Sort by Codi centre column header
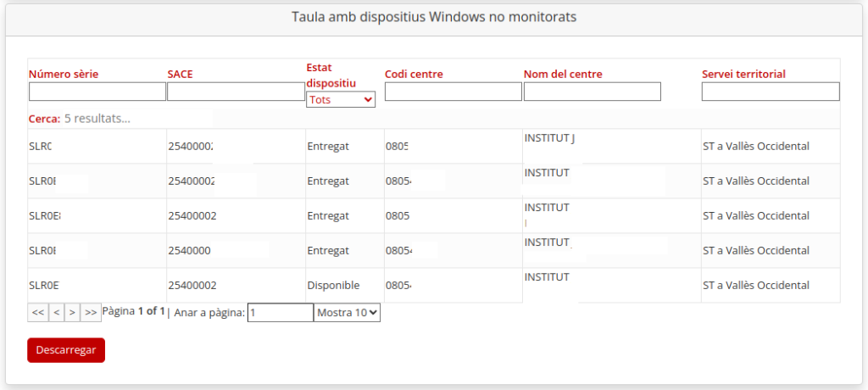This screenshot has height=390, width=868. pyautogui.click(x=414, y=74)
